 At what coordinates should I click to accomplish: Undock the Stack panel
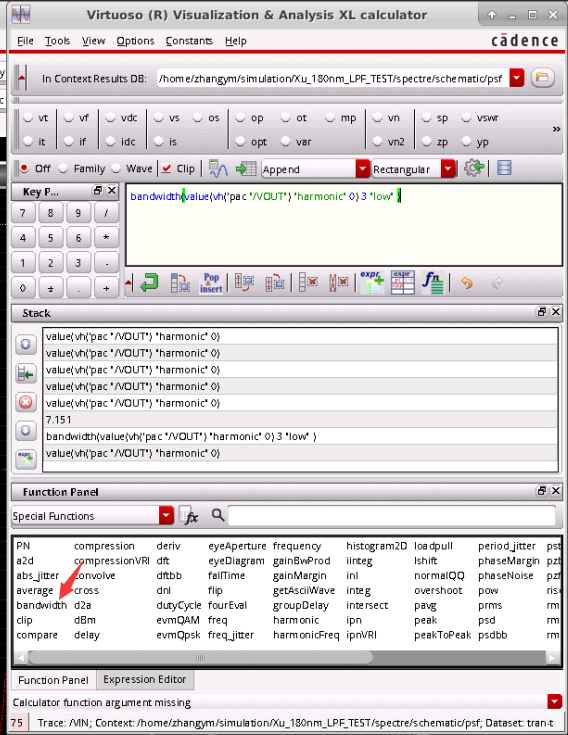point(542,312)
